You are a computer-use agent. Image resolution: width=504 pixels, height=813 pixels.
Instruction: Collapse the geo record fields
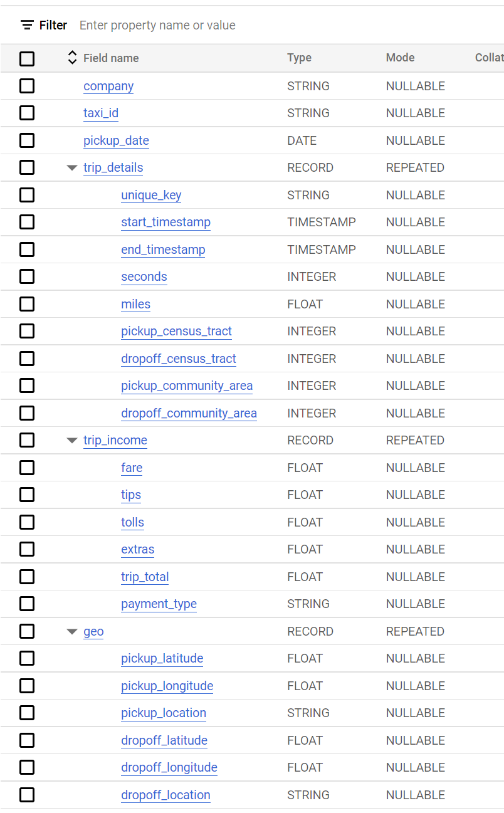pos(72,632)
